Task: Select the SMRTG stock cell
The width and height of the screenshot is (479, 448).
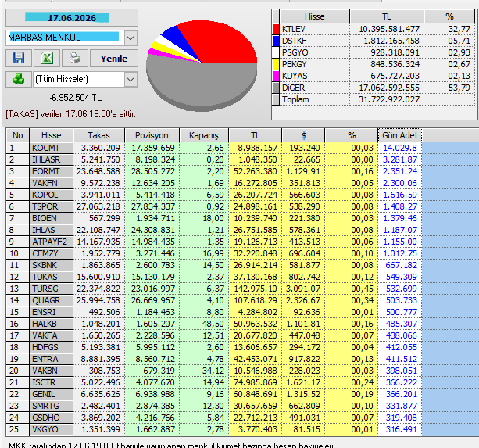Action: tap(52, 406)
